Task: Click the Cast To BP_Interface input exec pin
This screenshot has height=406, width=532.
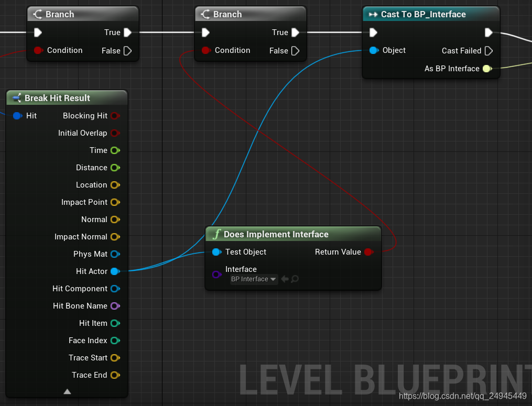Action: (373, 32)
